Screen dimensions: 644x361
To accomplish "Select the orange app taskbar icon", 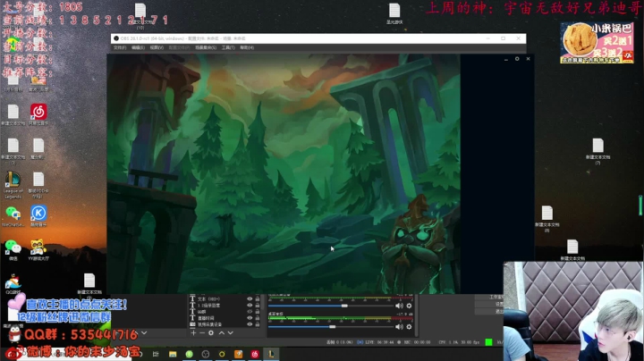I will click(238, 354).
